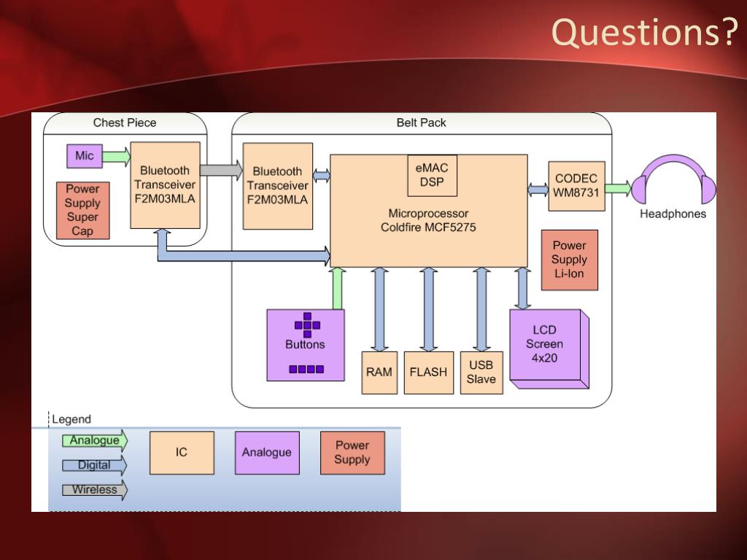The height and width of the screenshot is (560, 747).
Task: Click the green arrow from CODEC to headphones
Action: 618,188
